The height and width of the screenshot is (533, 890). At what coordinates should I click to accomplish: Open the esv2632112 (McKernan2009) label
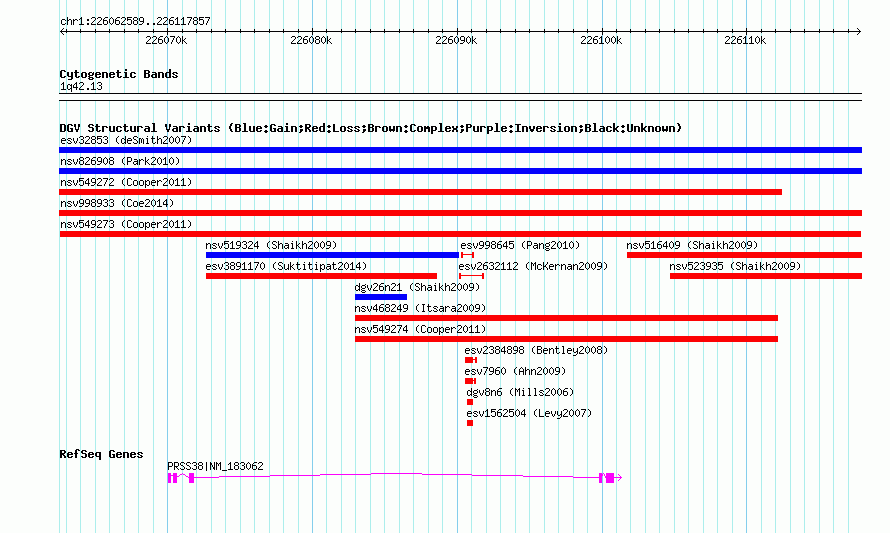click(533, 266)
